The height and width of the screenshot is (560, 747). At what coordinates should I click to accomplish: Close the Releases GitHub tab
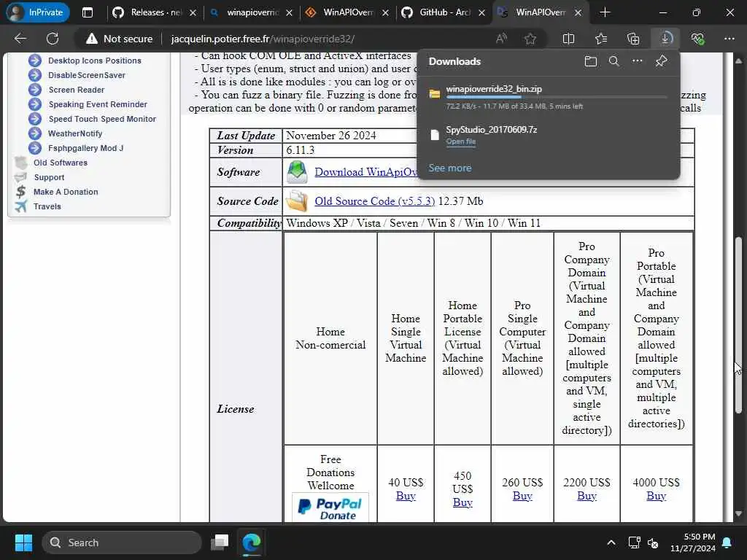coord(193,13)
